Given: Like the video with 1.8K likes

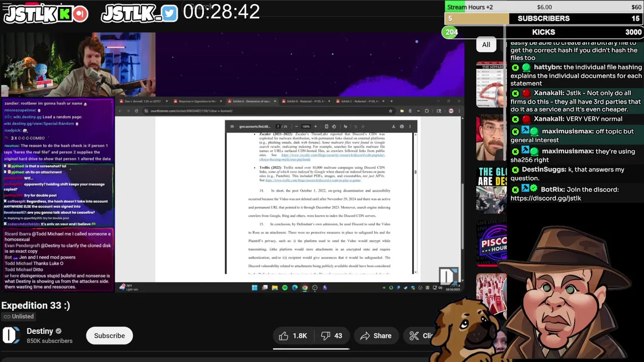Looking at the screenshot, I should coord(293,336).
